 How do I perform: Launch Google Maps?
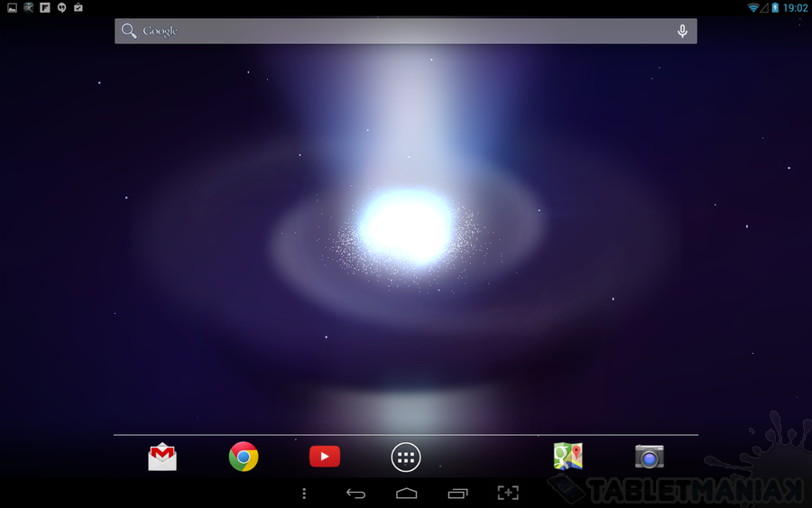coord(568,457)
